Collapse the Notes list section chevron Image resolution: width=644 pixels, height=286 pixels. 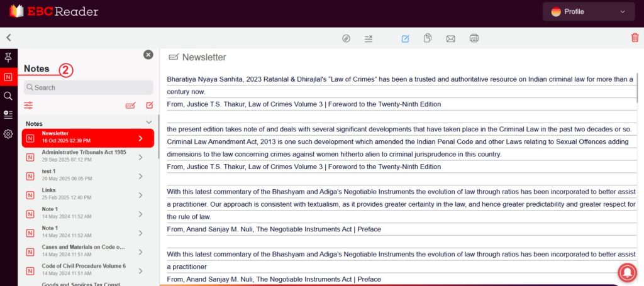(x=149, y=123)
